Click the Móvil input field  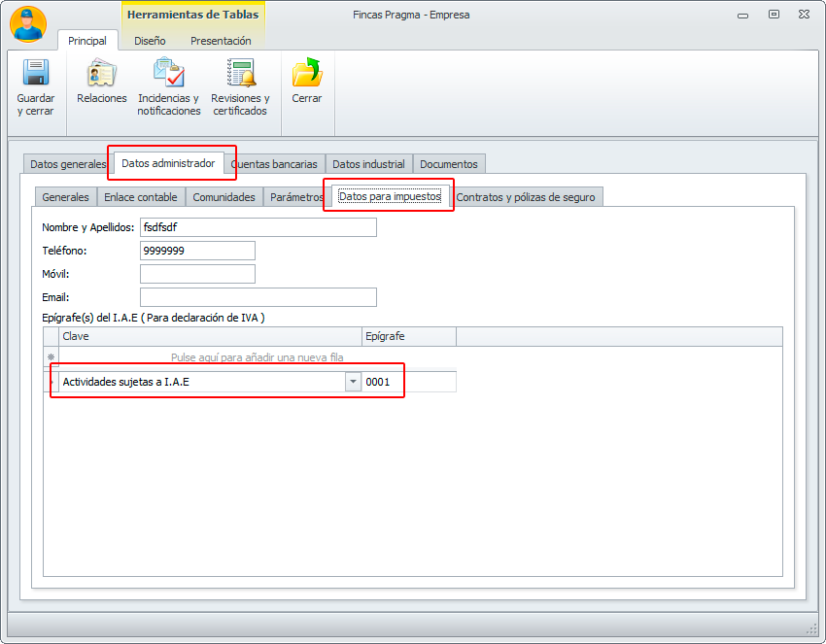[x=197, y=274]
